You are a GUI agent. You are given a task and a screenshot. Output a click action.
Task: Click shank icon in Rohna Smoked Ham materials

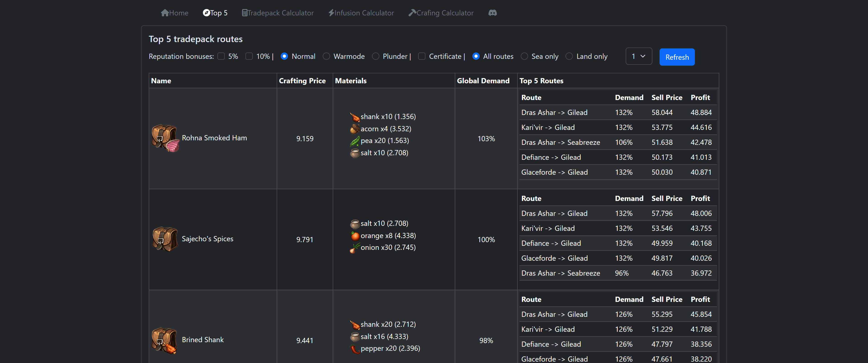pos(354,117)
